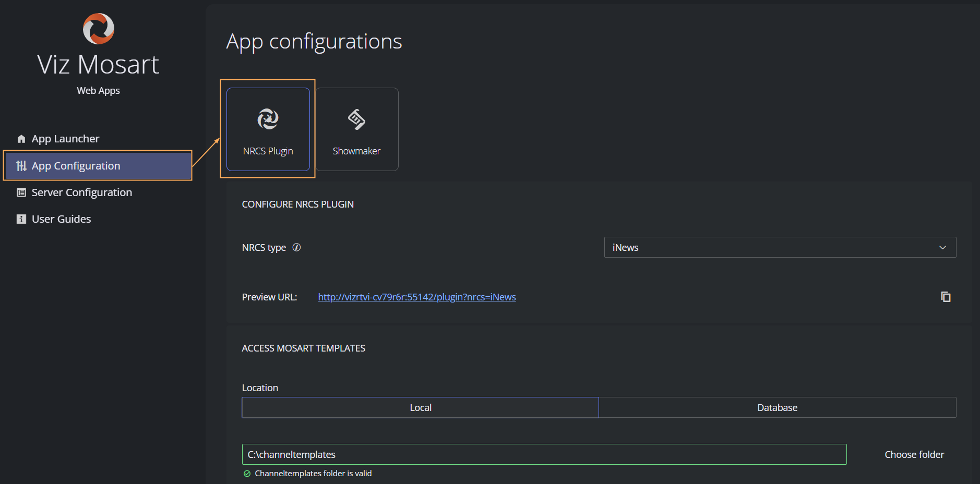Click the Server Configuration list icon
This screenshot has width=980, height=484.
pyautogui.click(x=21, y=192)
